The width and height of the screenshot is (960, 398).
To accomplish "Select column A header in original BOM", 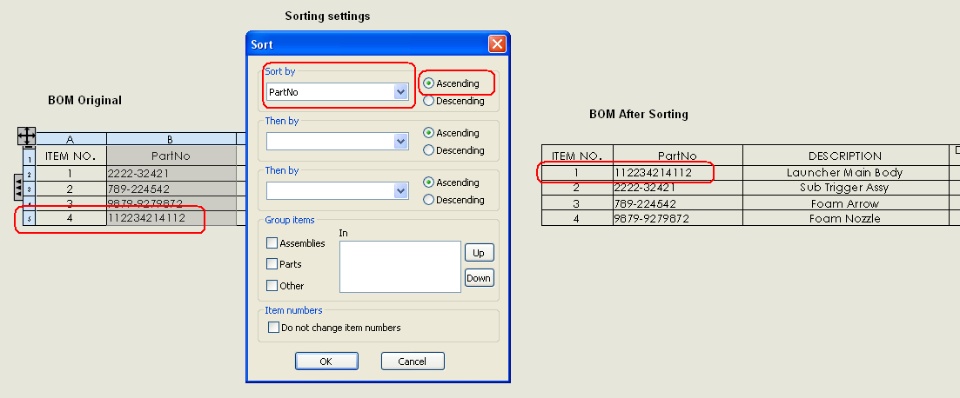I will tap(70, 140).
